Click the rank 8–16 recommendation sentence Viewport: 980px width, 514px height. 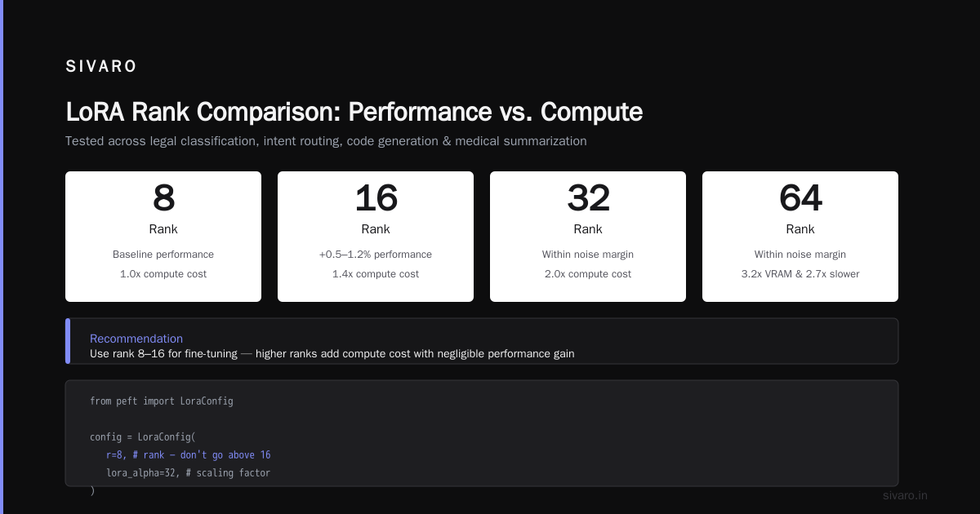click(x=332, y=354)
